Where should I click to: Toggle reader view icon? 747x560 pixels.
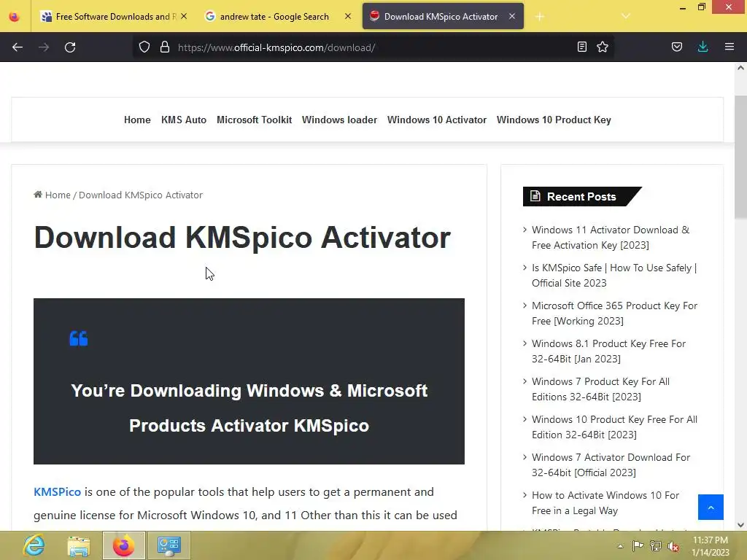(x=581, y=47)
